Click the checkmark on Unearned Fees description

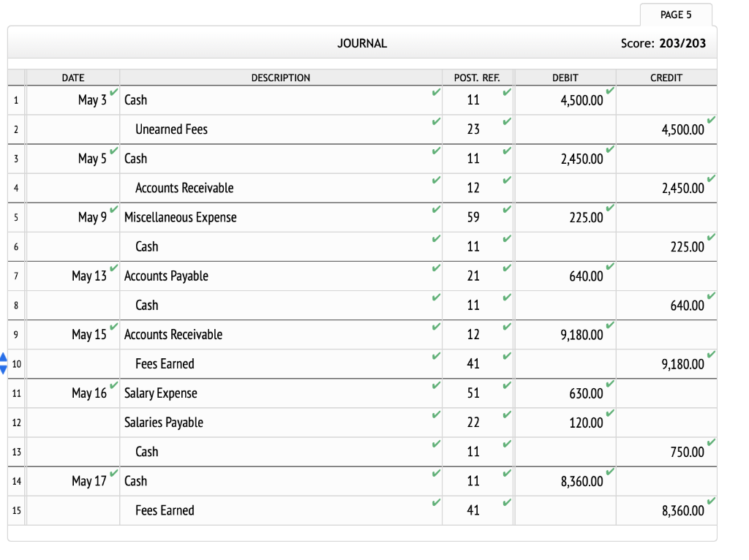pyautogui.click(x=436, y=123)
